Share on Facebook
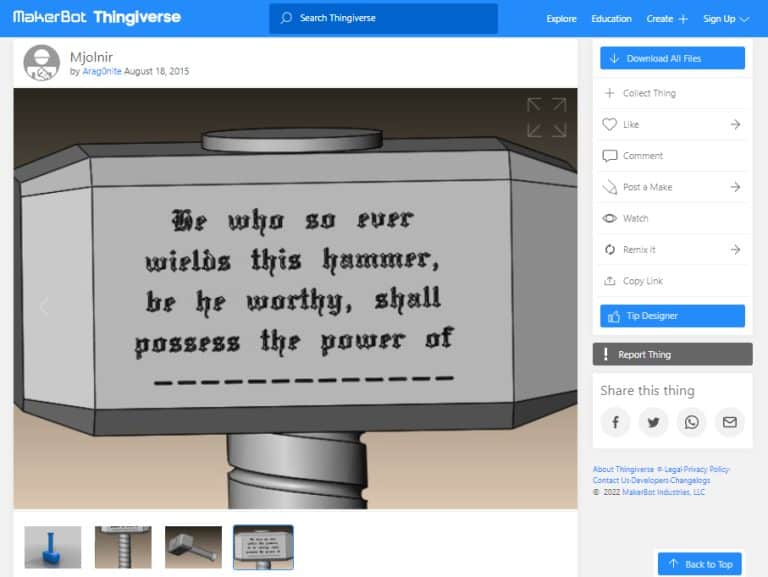 coord(615,422)
